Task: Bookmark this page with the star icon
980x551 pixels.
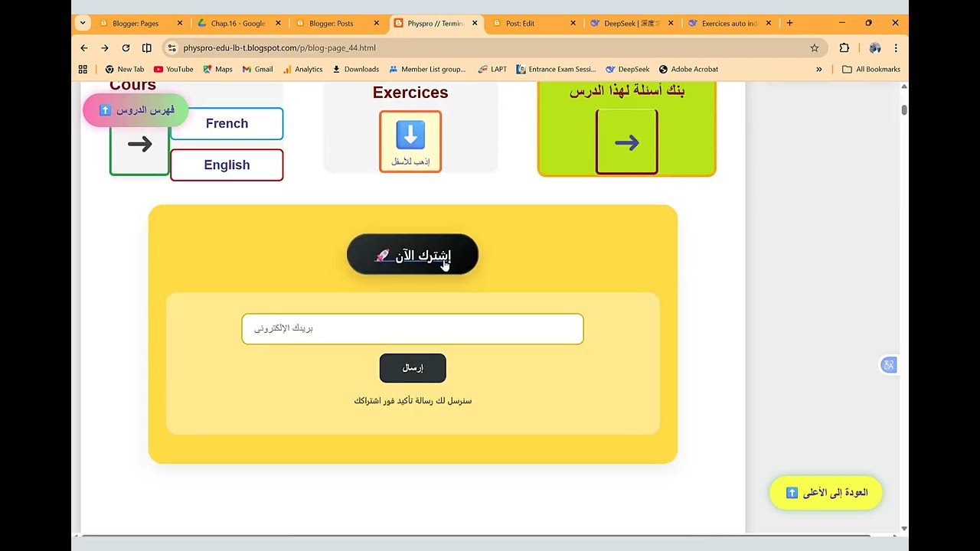Action: (815, 47)
